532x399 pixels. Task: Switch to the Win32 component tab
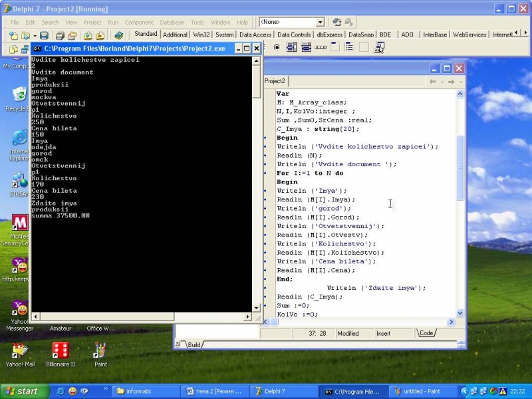pos(201,35)
